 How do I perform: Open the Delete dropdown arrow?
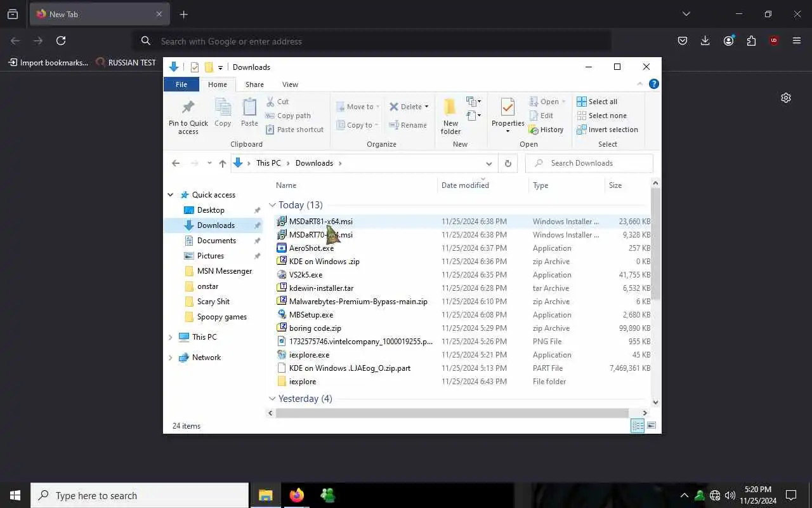pyautogui.click(x=426, y=107)
